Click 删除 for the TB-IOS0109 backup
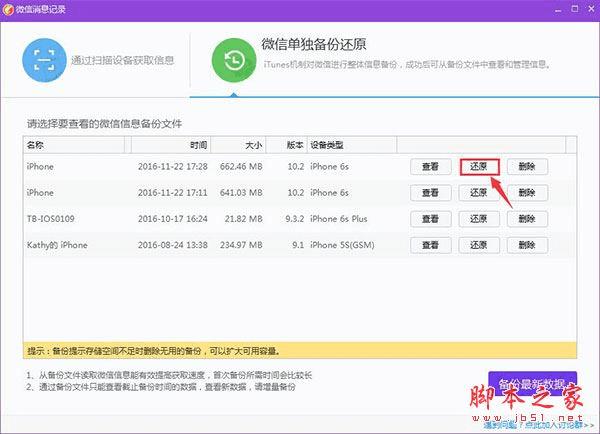 (527, 219)
